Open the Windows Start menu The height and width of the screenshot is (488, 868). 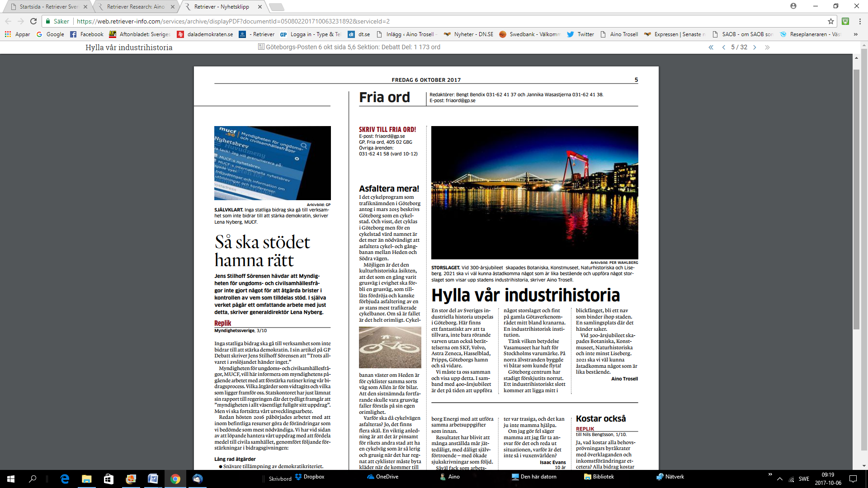(11, 479)
